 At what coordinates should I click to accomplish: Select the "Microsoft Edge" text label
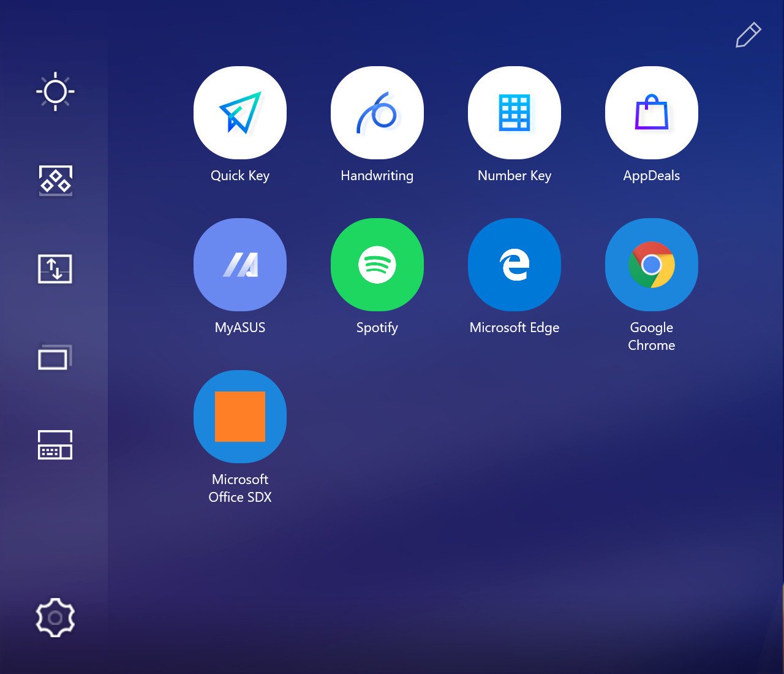click(514, 328)
